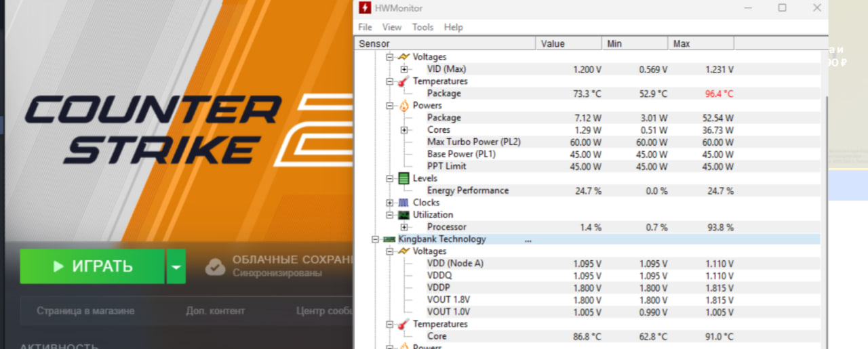Expand the Clocks group
This screenshot has height=349, width=868.
pos(390,203)
